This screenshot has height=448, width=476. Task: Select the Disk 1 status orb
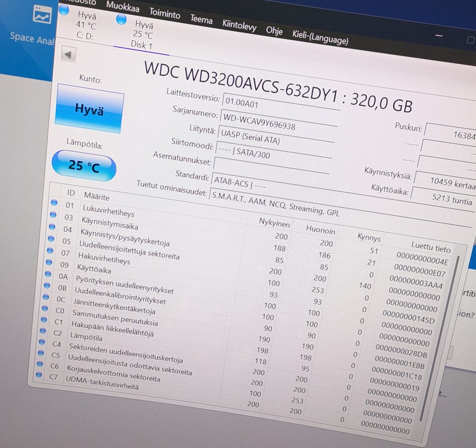coord(121,19)
